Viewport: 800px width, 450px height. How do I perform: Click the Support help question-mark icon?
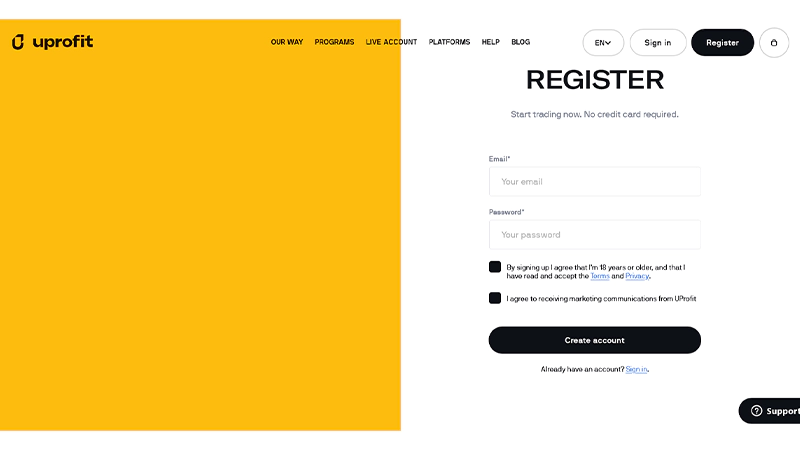tap(757, 411)
